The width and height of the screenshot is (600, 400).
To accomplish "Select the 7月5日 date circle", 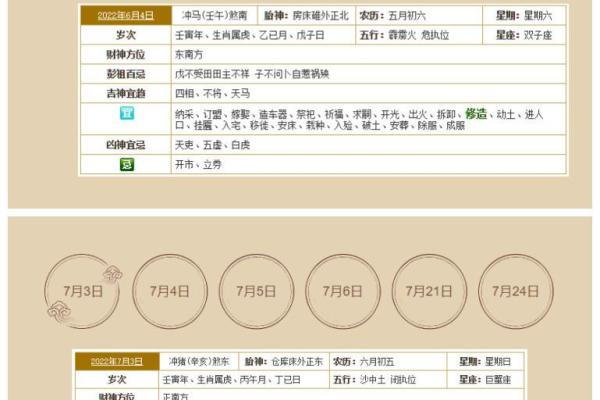I will point(256,291).
